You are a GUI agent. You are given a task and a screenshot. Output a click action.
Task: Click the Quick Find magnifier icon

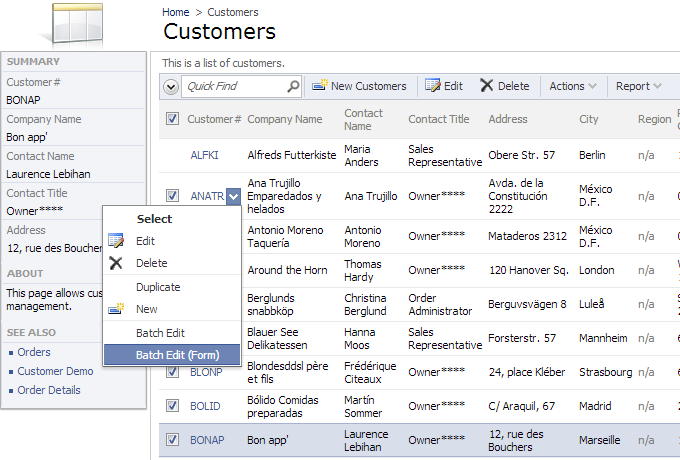(x=293, y=87)
